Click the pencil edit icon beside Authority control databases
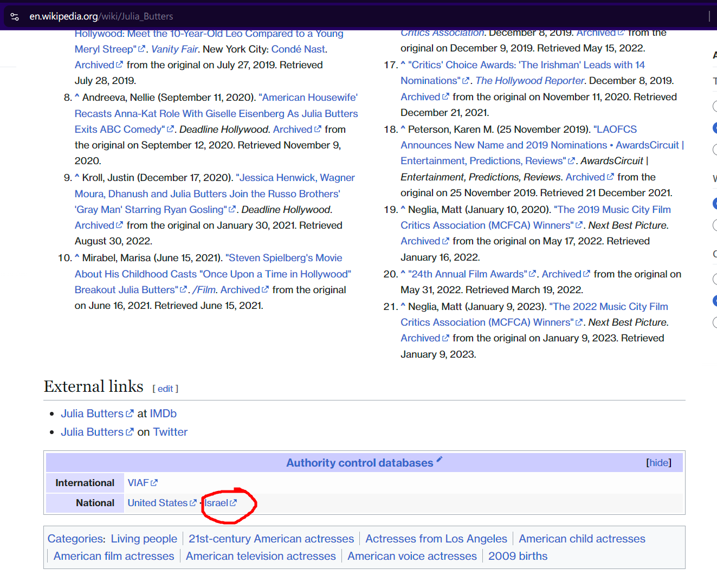717x588 pixels. [439, 460]
